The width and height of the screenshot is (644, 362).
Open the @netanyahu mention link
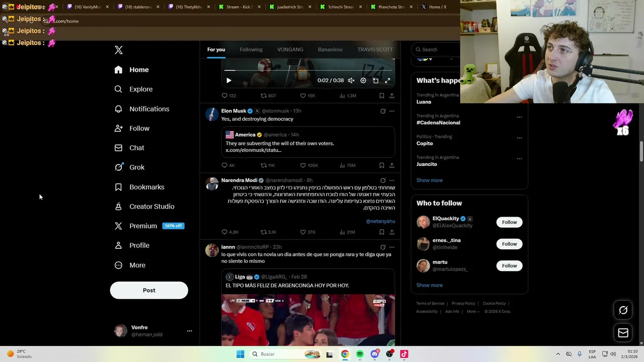coord(380,221)
